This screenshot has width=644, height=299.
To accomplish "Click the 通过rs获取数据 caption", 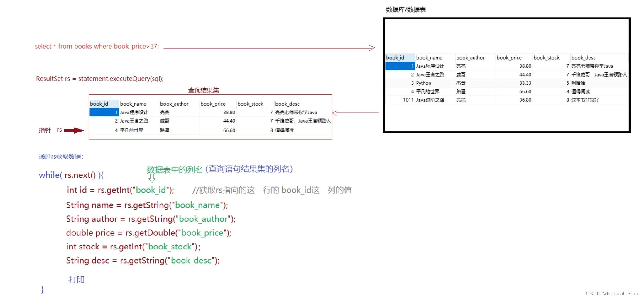I will [61, 157].
